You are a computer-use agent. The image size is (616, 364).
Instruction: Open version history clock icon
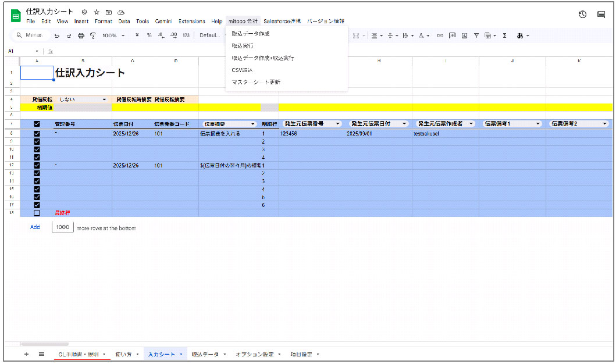click(x=582, y=15)
